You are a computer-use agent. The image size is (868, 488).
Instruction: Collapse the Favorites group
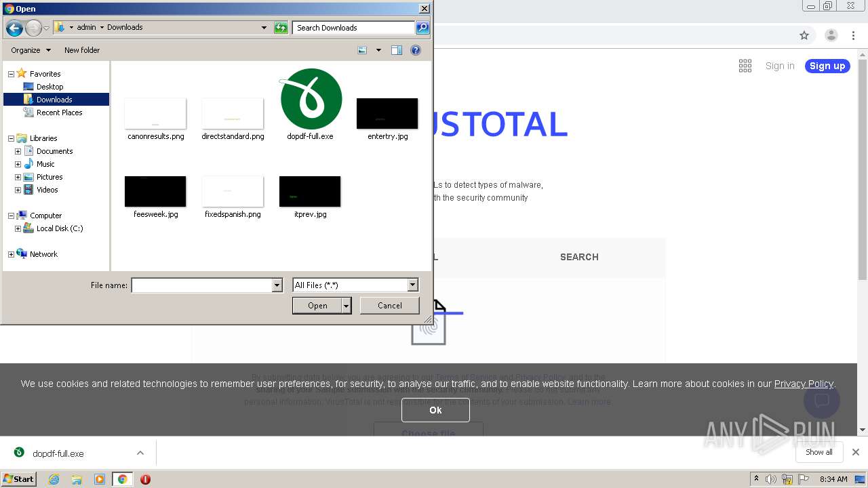(11, 74)
